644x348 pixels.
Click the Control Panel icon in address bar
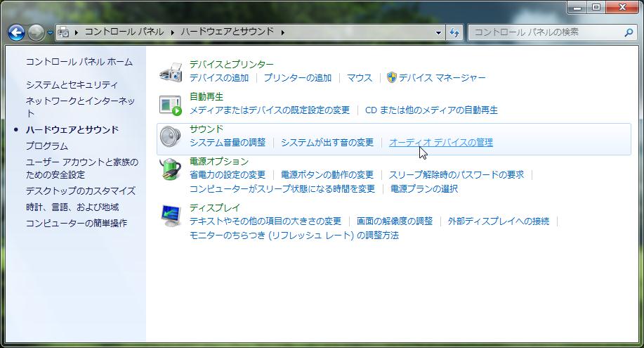(63, 32)
